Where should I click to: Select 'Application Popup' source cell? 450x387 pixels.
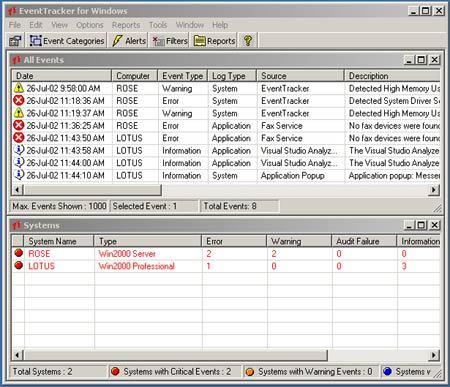pyautogui.click(x=292, y=175)
